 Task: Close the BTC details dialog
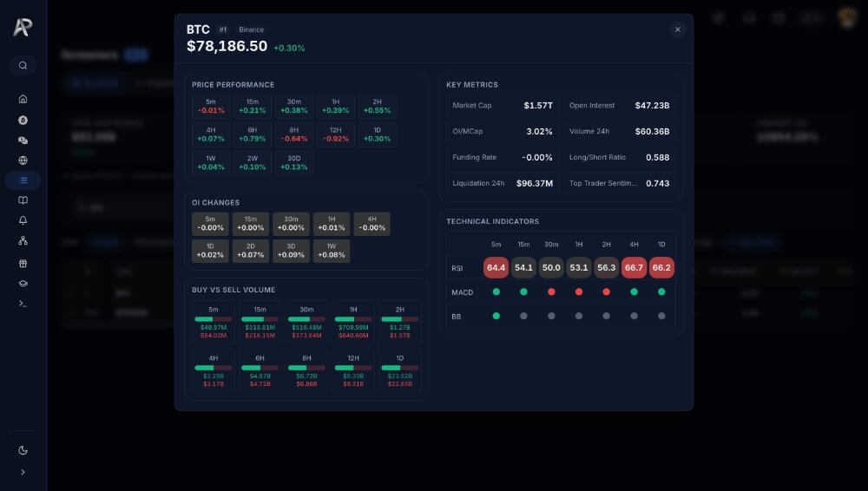678,29
